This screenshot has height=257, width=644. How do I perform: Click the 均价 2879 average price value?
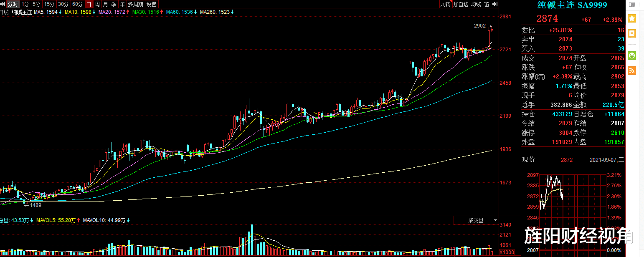coord(617,95)
